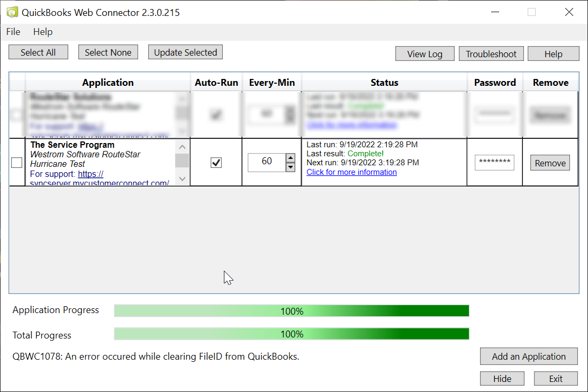Click the Exit button
Viewport: 588px width, 392px height.
pos(556,378)
